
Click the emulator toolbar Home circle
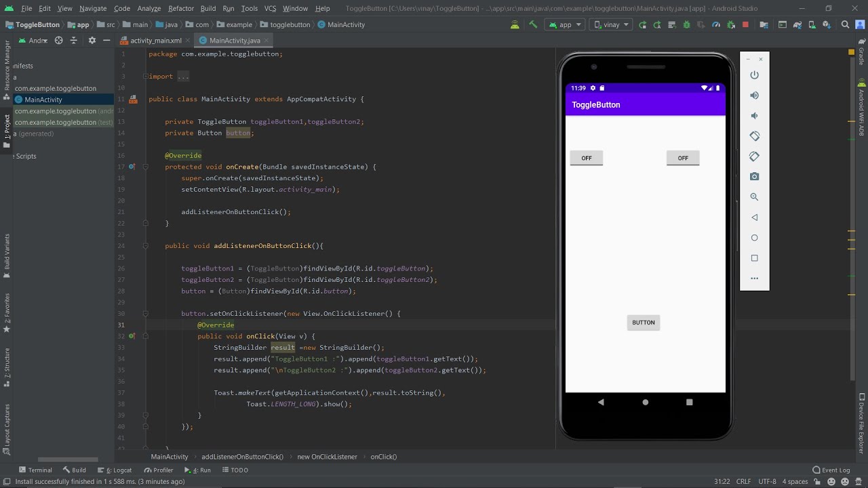click(754, 238)
